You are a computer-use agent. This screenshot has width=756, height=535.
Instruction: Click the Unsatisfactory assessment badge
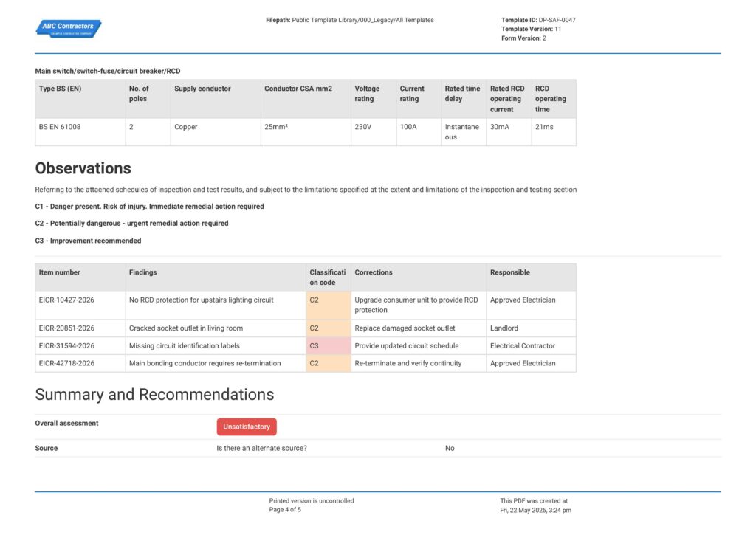pyautogui.click(x=247, y=427)
